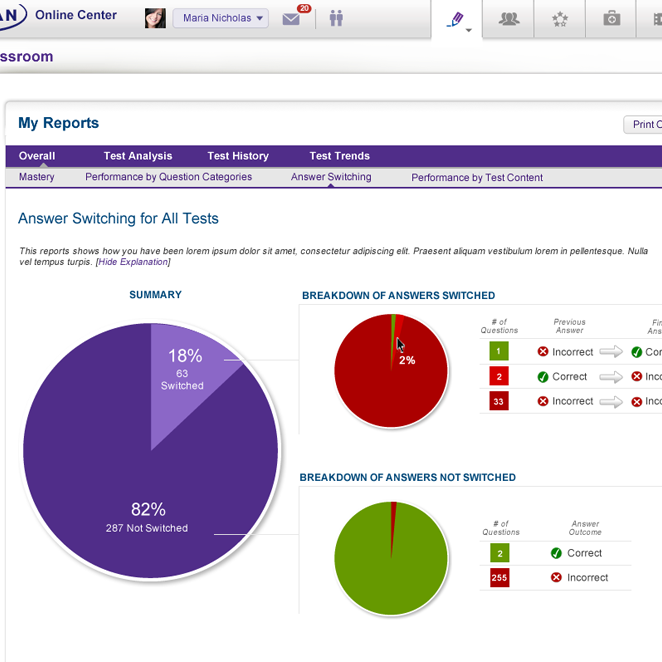The image size is (662, 662).
Task: Select the pencil tab icon
Action: pyautogui.click(x=457, y=19)
